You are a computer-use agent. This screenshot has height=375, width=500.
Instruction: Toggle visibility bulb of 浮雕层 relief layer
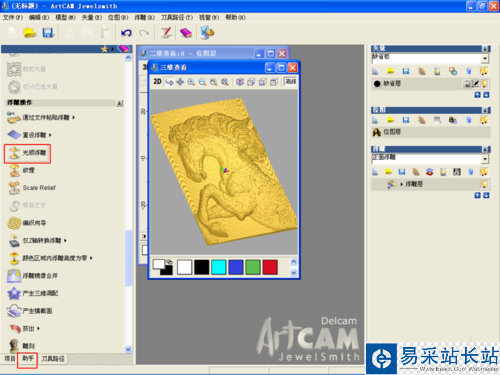point(484,184)
